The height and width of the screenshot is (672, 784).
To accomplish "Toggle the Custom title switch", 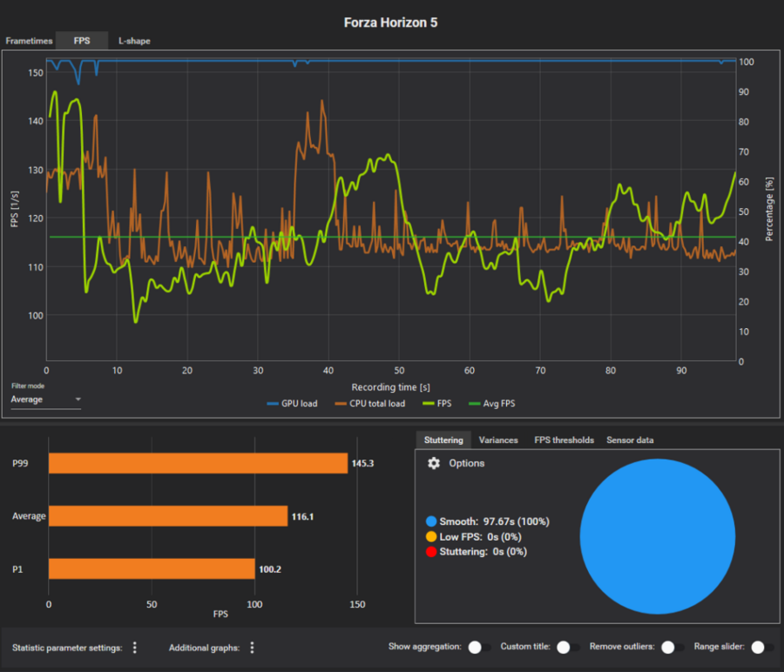I will (x=567, y=648).
